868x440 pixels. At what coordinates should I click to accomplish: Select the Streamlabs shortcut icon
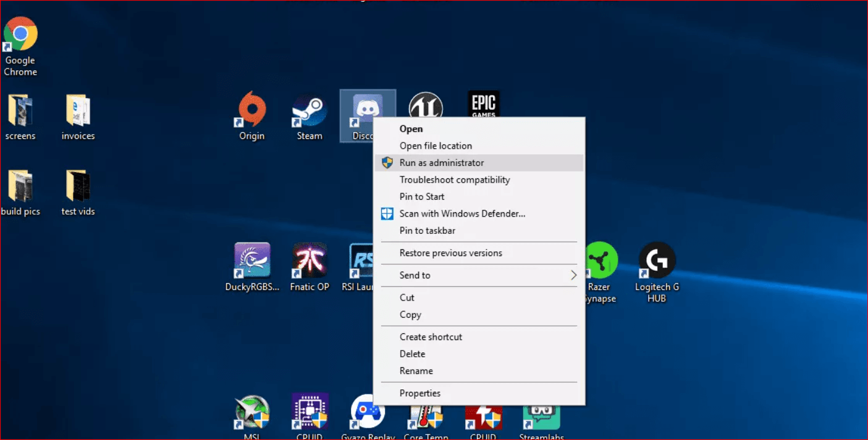click(x=542, y=417)
